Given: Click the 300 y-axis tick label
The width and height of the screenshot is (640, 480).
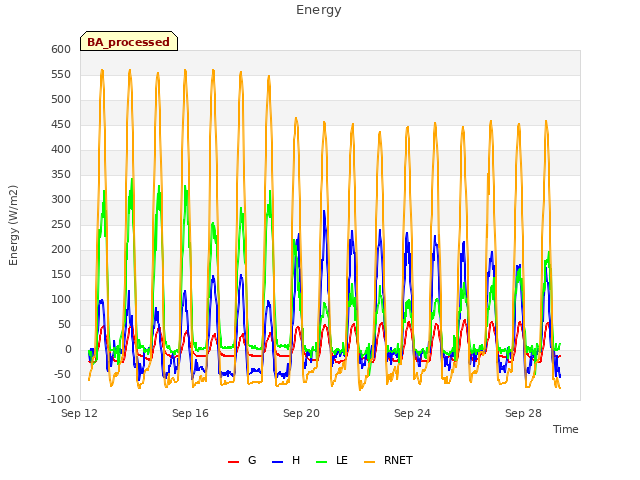Looking at the screenshot, I should click(61, 199).
